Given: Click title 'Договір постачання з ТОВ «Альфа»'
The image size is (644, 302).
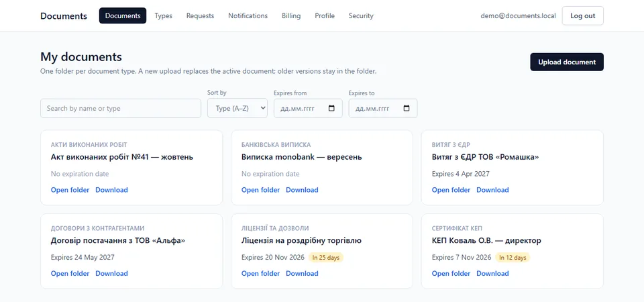Looking at the screenshot, I should [x=118, y=240].
